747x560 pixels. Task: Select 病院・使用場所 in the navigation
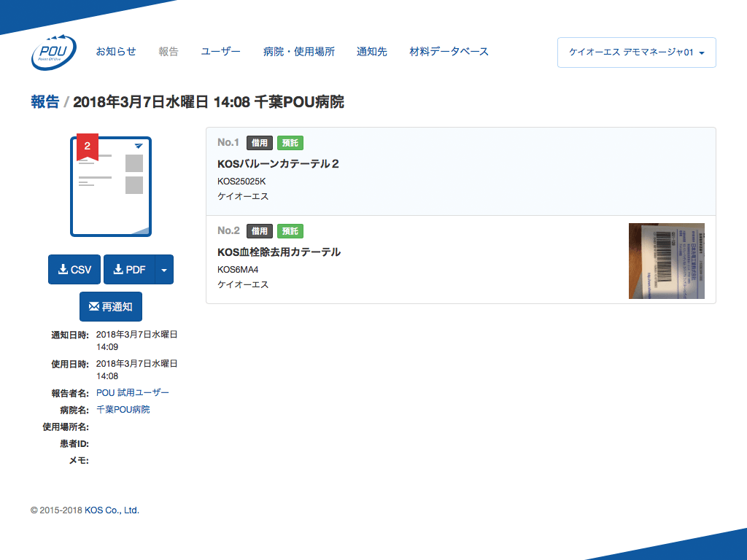pos(298,52)
